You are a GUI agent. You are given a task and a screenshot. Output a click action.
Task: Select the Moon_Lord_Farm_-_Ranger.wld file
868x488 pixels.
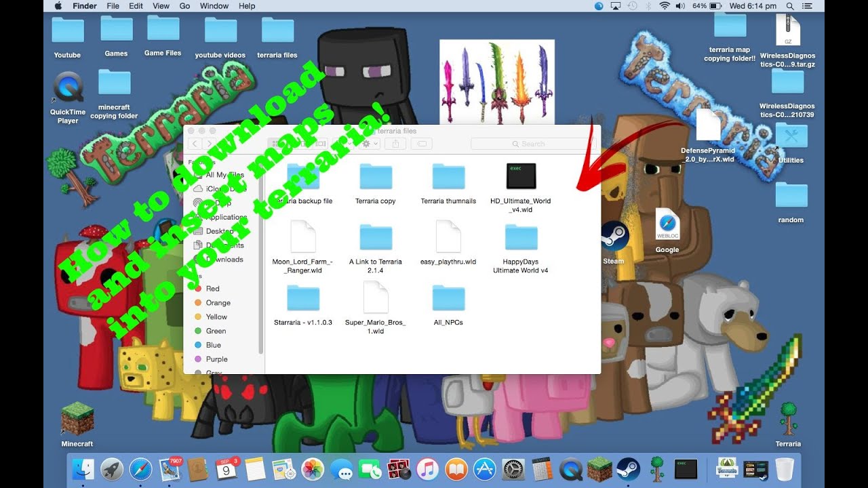tap(302, 237)
